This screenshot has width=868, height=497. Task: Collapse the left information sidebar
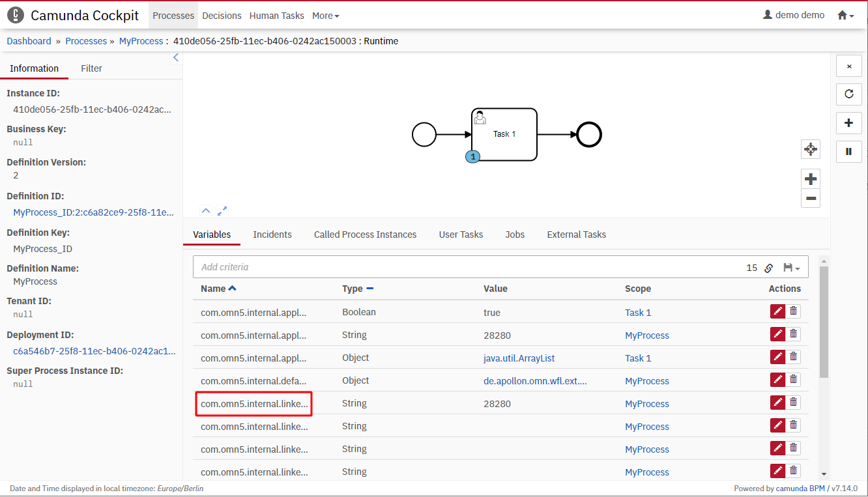(175, 58)
